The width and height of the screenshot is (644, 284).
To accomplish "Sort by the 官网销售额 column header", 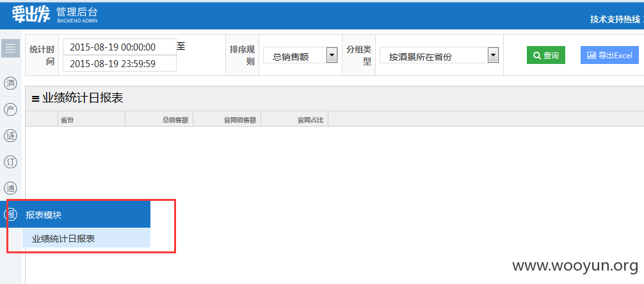I will tap(227, 120).
